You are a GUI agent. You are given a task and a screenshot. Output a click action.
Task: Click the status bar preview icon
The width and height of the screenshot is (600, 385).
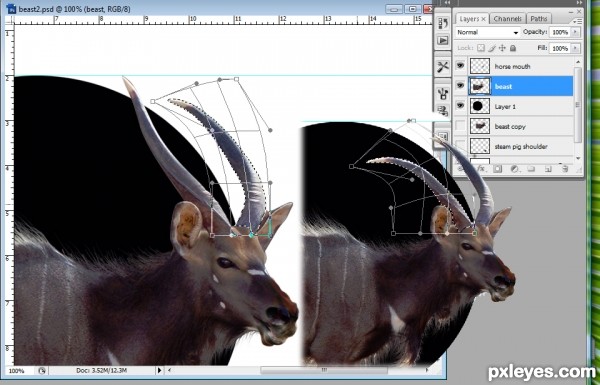[x=42, y=370]
